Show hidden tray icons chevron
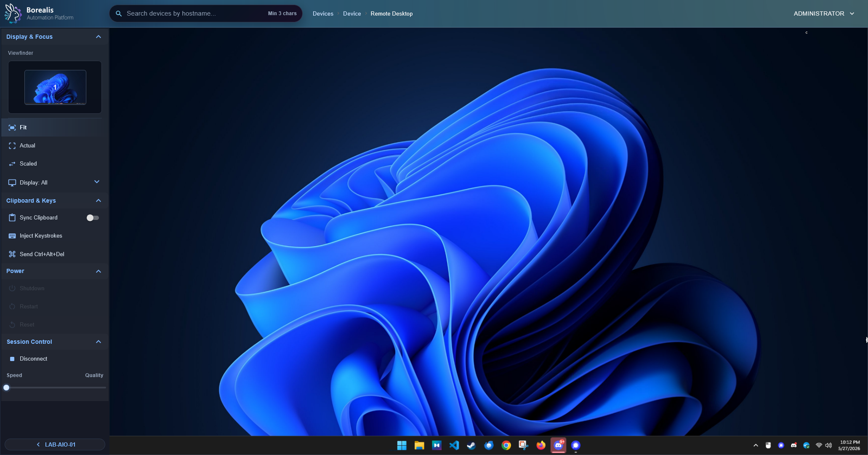868x455 pixels. (756, 445)
